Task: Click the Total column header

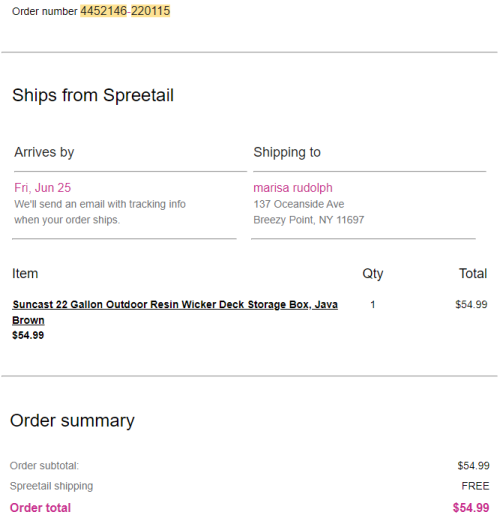Action: 473,274
